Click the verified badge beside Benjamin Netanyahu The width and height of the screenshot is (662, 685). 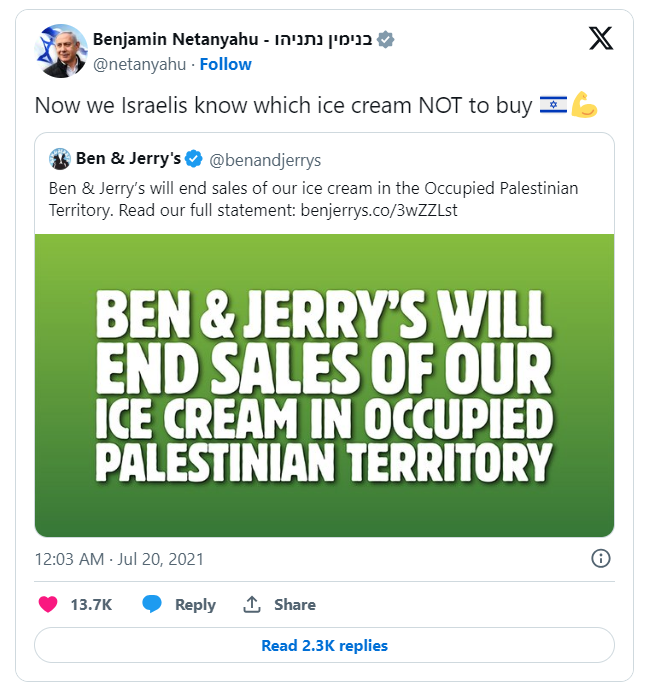[385, 40]
